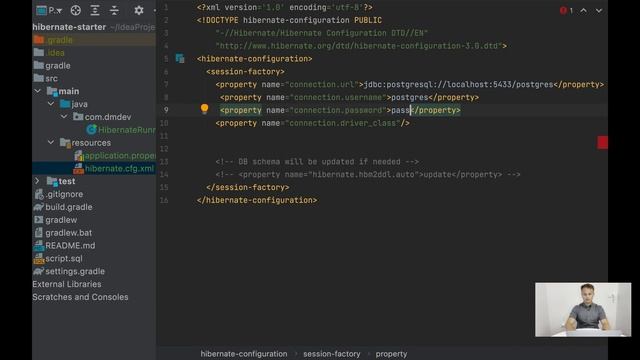Click the red error indicator count

click(x=567, y=11)
